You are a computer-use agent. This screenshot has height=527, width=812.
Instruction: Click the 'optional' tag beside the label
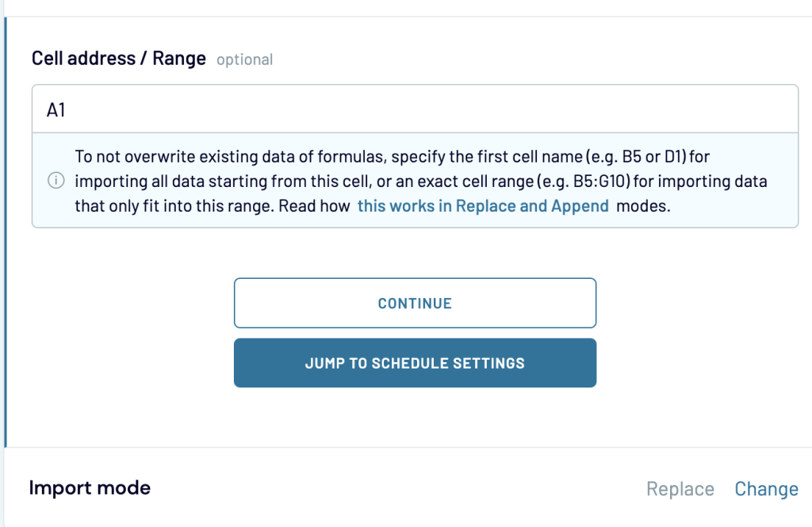[x=244, y=59]
